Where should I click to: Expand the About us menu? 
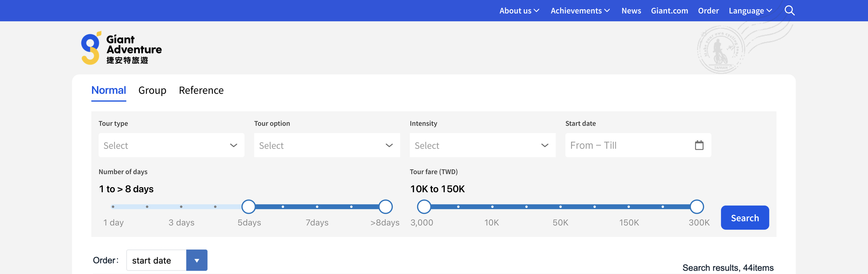(519, 11)
